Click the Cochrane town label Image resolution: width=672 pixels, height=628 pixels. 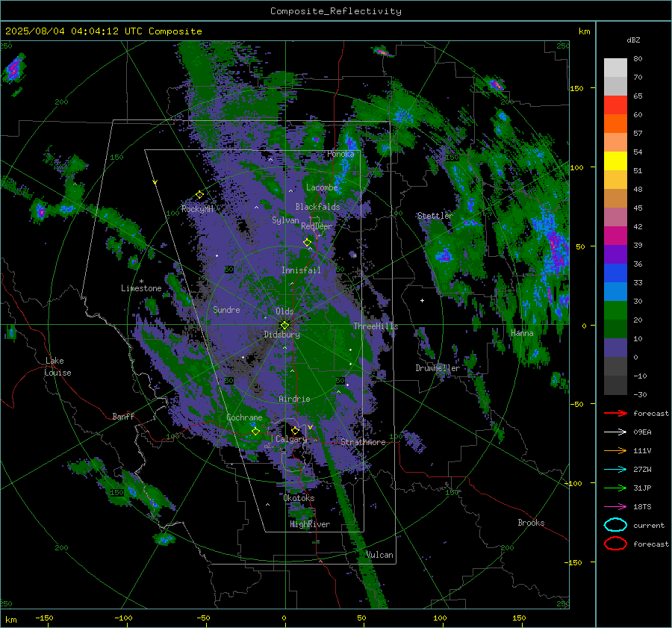[244, 417]
